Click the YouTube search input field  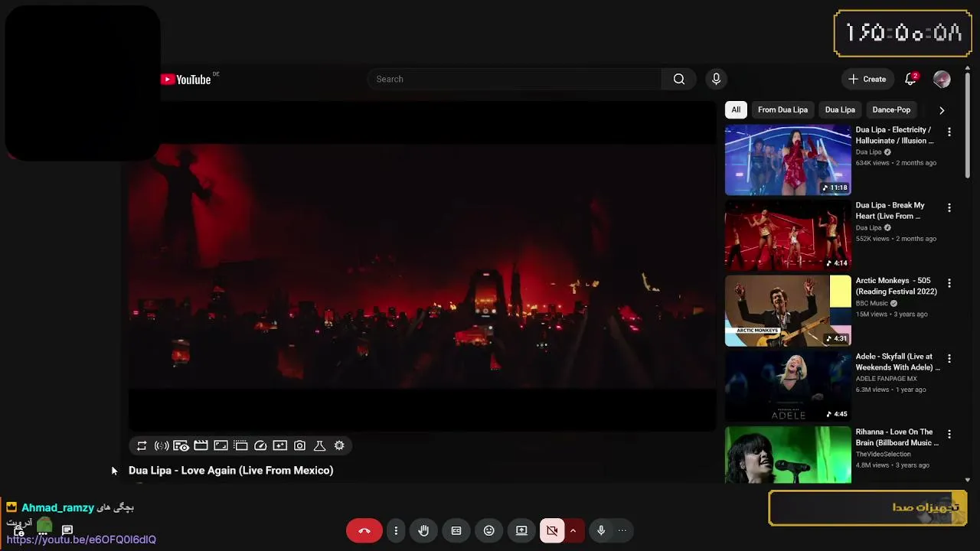click(515, 79)
